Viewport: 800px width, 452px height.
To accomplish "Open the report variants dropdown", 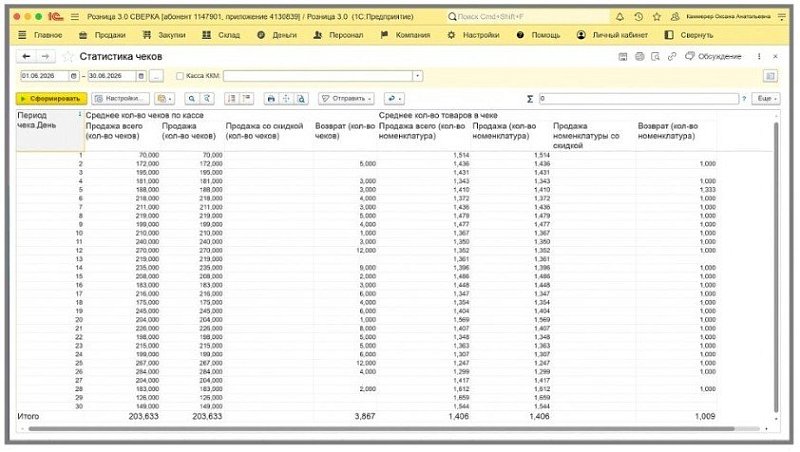I will [x=164, y=98].
